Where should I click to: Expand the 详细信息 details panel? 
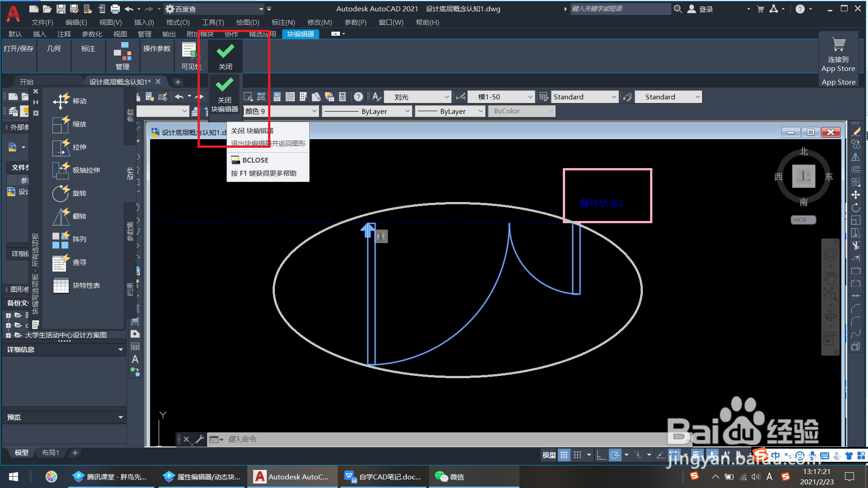point(121,349)
